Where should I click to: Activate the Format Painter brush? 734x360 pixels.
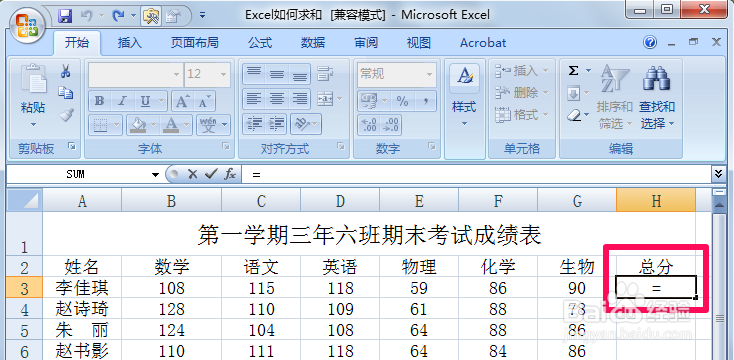coord(66,114)
